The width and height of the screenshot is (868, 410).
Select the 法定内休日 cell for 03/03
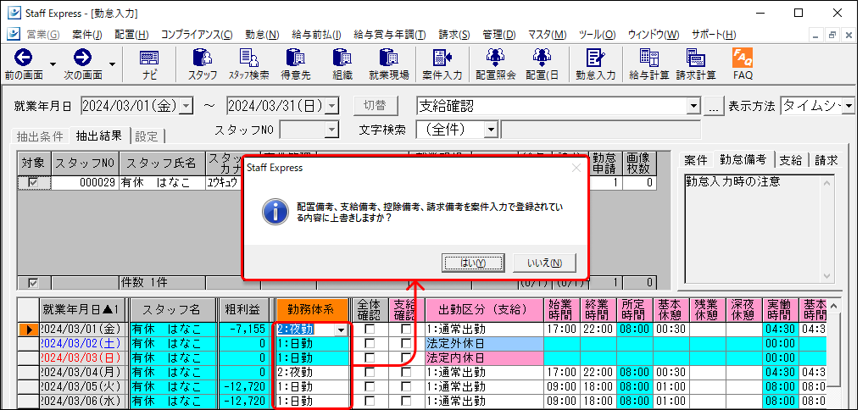[484, 358]
